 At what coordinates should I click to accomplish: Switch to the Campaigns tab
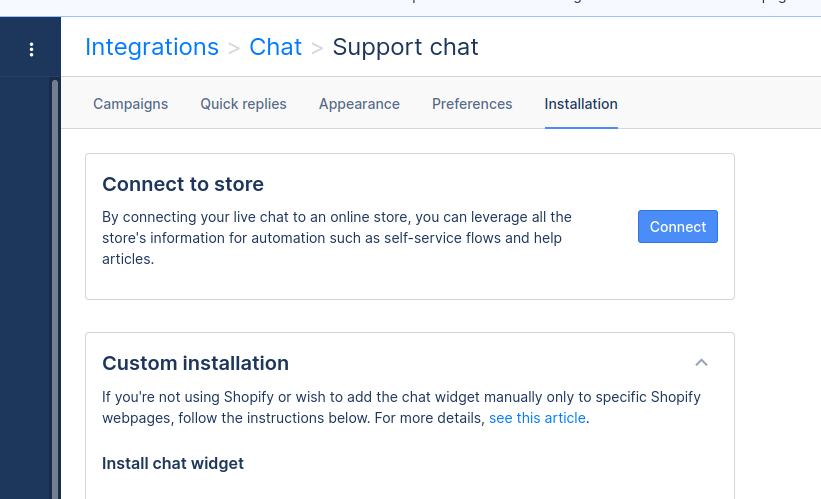point(130,104)
